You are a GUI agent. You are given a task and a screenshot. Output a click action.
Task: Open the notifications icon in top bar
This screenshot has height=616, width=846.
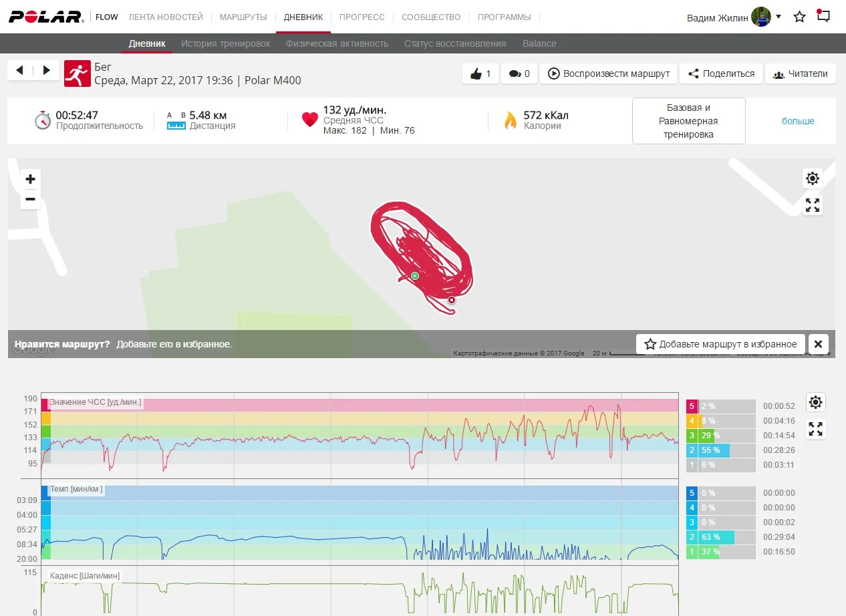pyautogui.click(x=824, y=17)
